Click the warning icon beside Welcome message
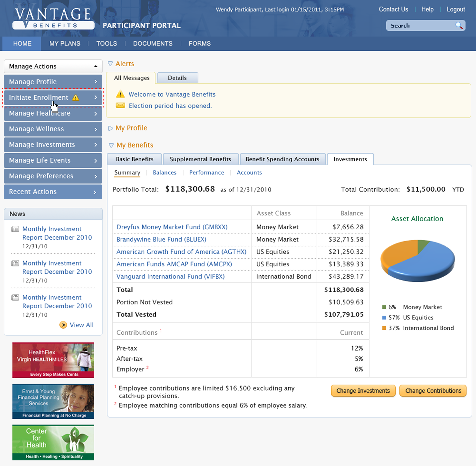 tap(120, 94)
